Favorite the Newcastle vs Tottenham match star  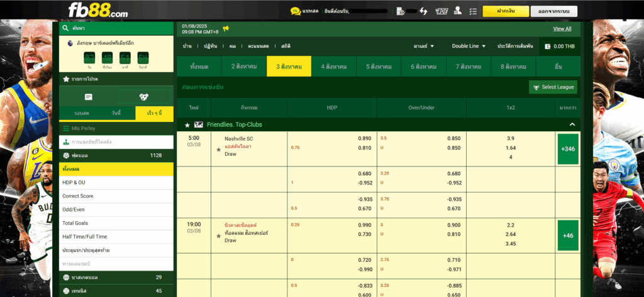coord(218,236)
